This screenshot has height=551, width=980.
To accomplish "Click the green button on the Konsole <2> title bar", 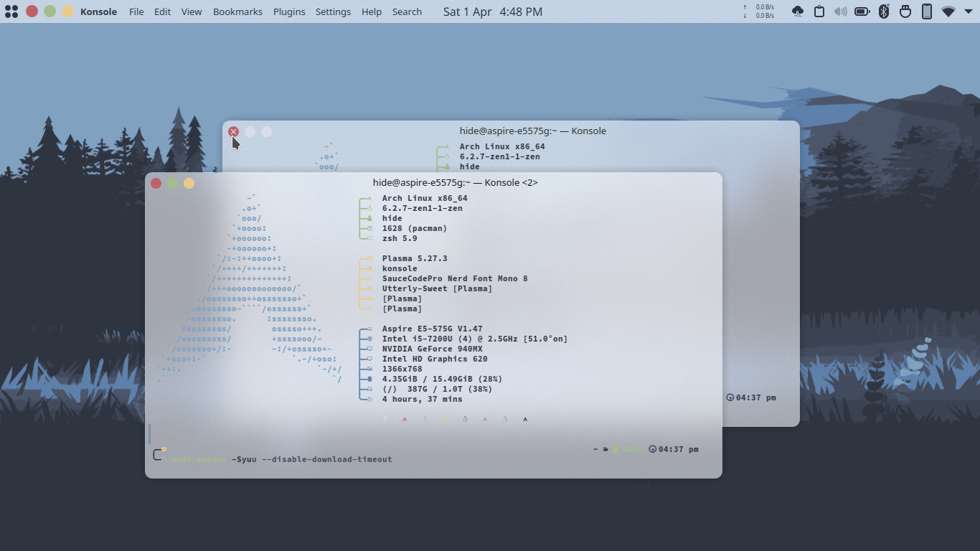I will [172, 183].
